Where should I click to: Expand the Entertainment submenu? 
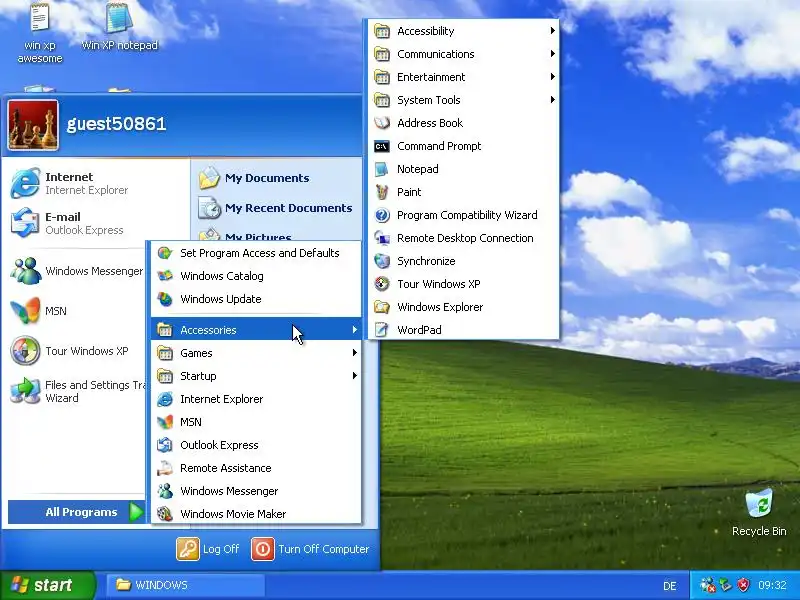pos(464,77)
